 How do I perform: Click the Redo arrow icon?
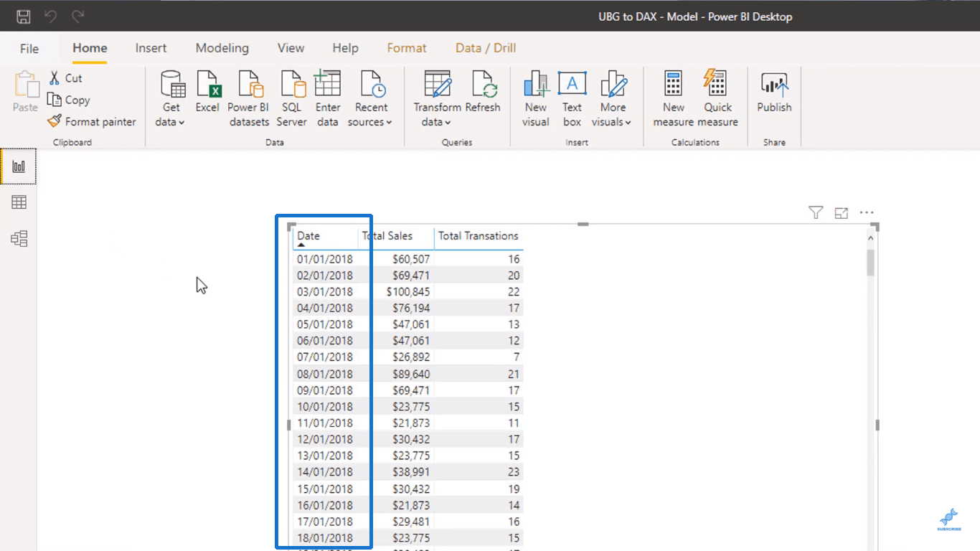pos(77,16)
